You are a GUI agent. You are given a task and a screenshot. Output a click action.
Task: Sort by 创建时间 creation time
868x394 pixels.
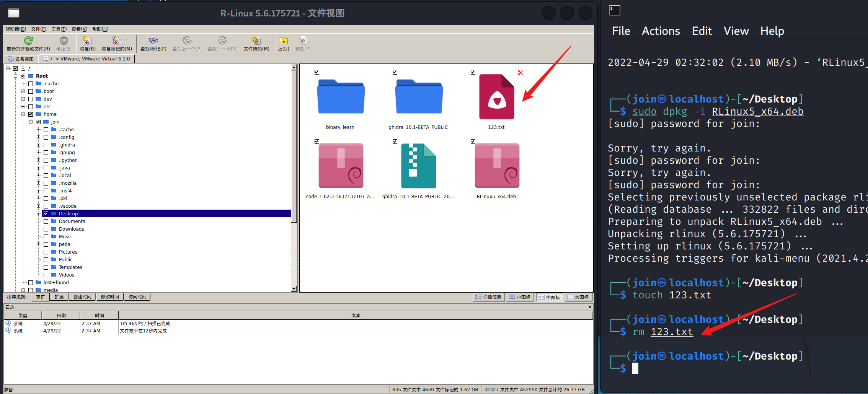(82, 297)
